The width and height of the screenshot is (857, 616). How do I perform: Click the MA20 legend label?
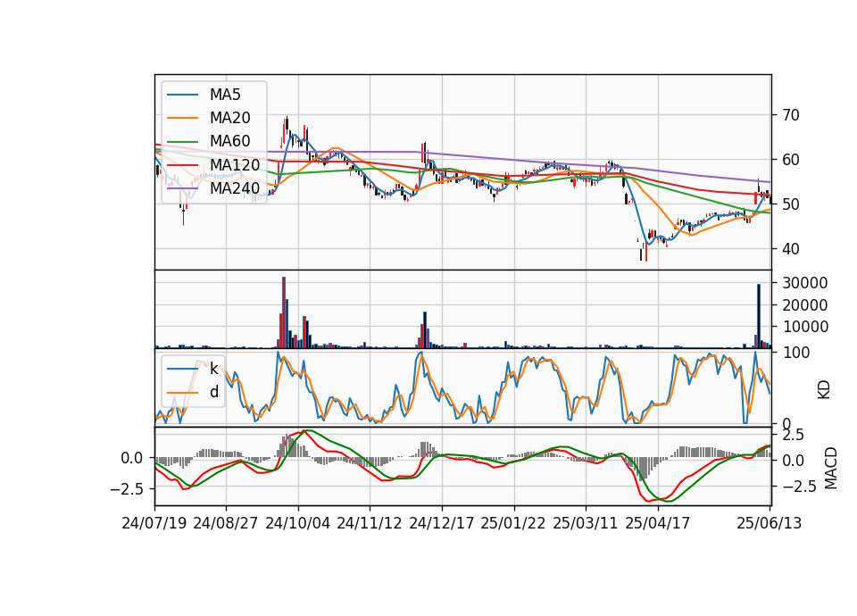[229, 118]
